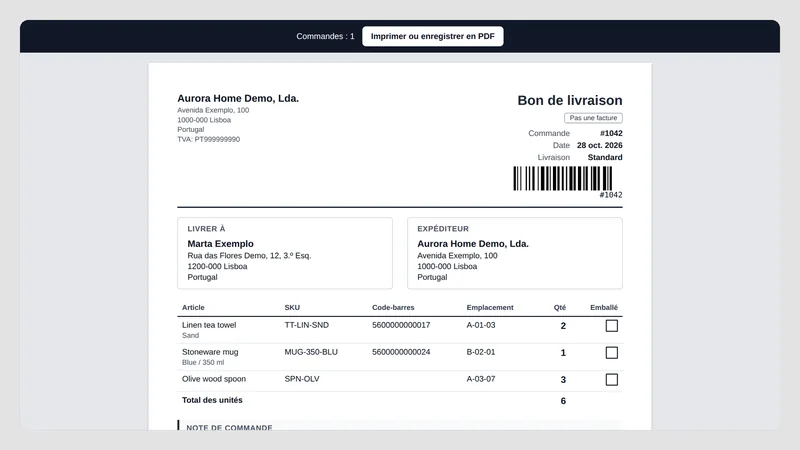Click SKU 'SPN-OLV'
800x450 pixels.
pyautogui.click(x=302, y=379)
